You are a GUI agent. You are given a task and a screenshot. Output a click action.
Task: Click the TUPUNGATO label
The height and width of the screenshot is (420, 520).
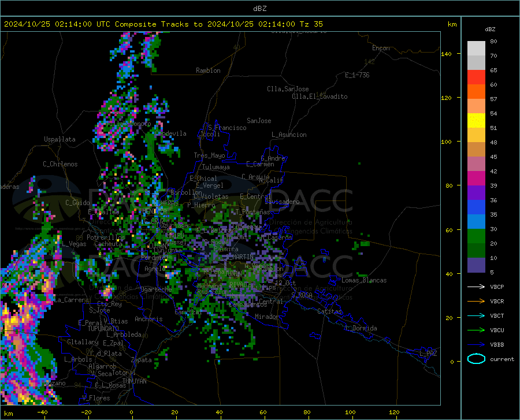103,329
